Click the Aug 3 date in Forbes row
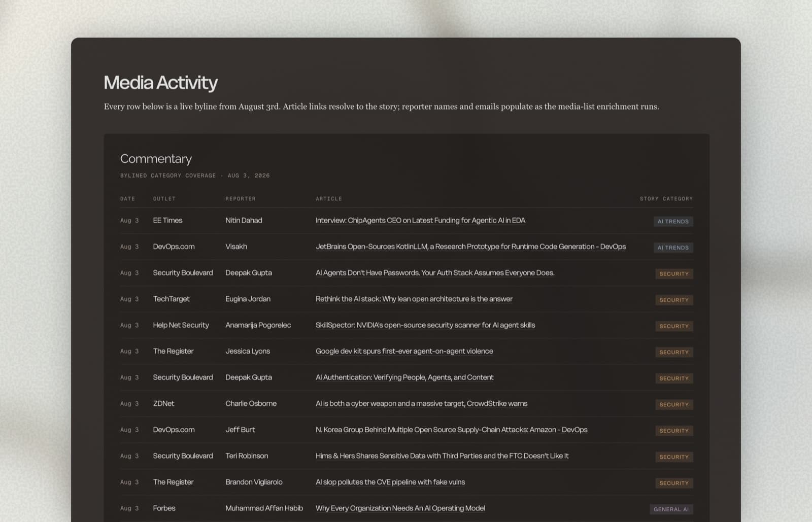 click(129, 508)
